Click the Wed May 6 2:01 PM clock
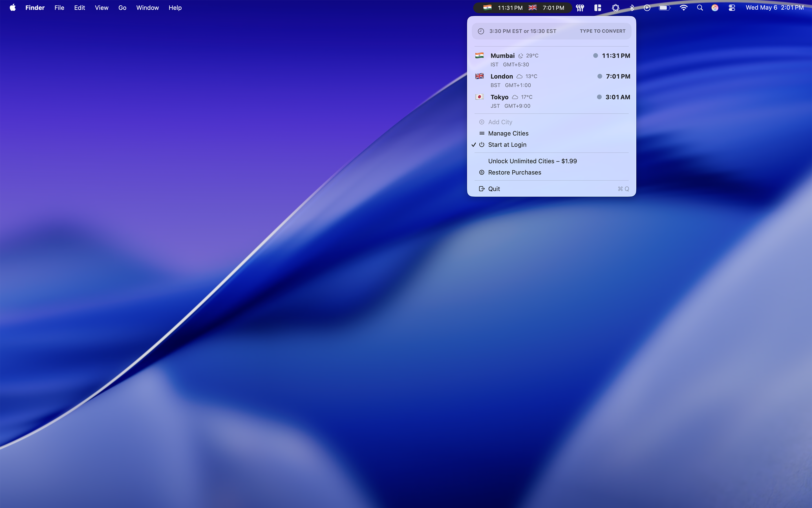Screen dimensions: 812x508 (x=775, y=7)
